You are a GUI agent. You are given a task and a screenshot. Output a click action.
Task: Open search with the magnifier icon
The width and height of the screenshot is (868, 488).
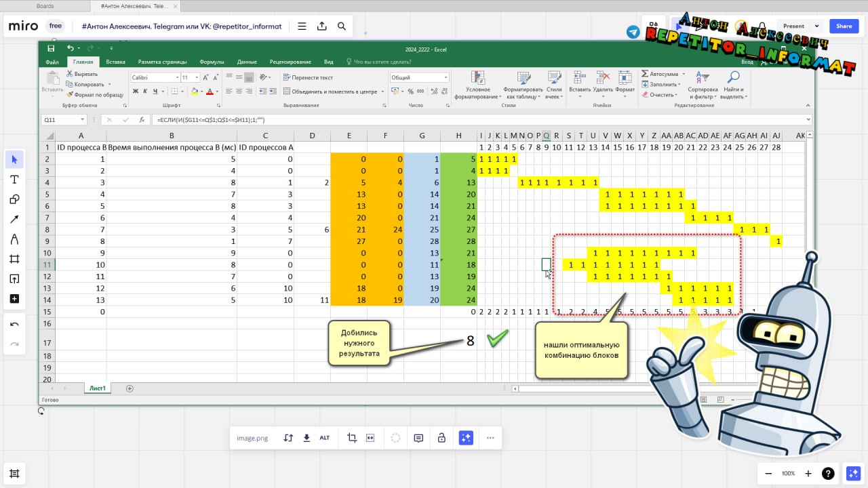[x=342, y=26]
